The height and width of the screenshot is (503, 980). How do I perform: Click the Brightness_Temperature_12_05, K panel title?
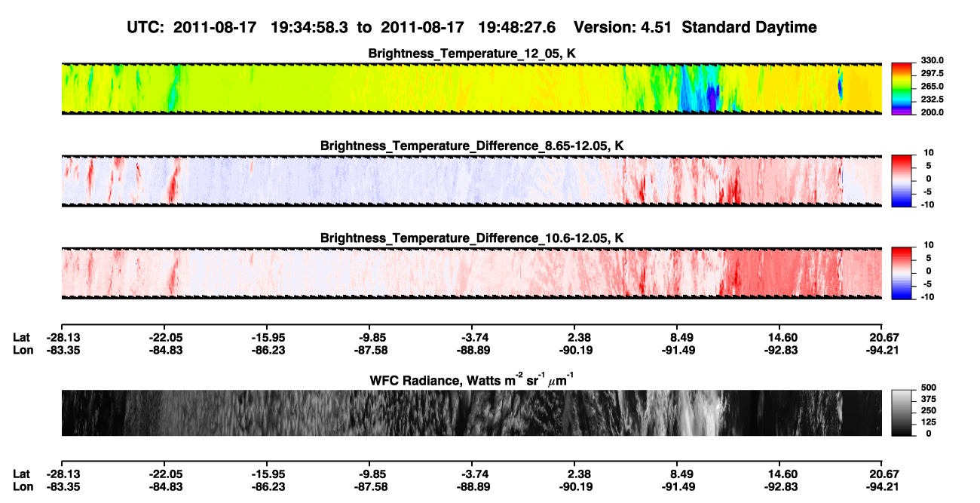[472, 54]
